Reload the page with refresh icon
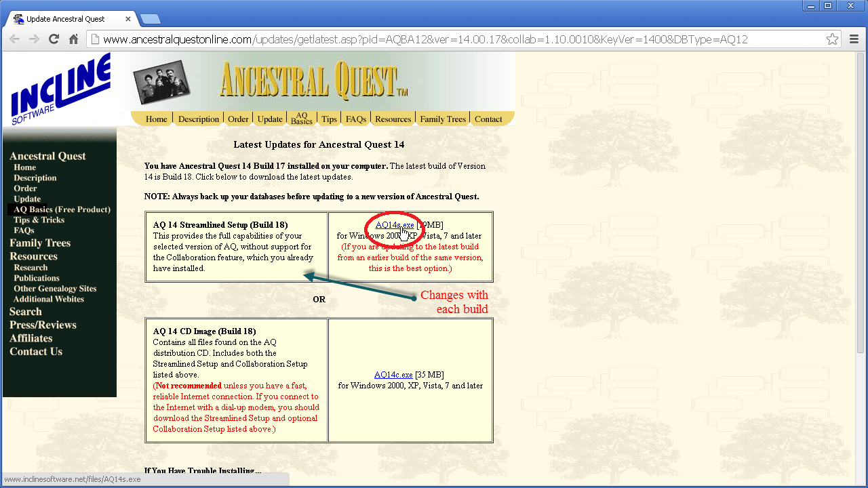 click(x=54, y=39)
